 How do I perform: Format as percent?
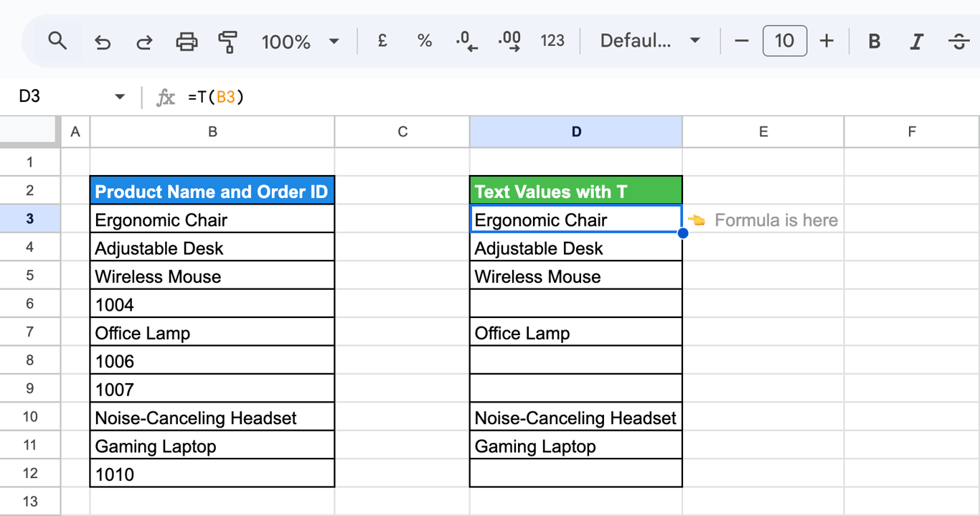point(425,42)
